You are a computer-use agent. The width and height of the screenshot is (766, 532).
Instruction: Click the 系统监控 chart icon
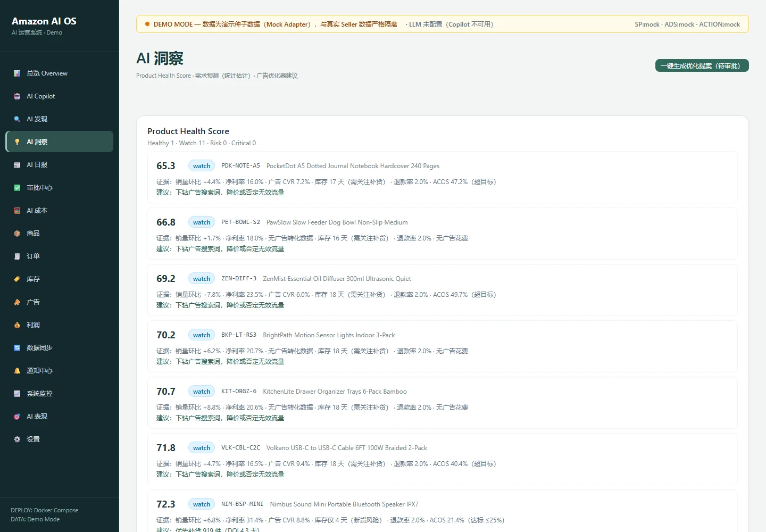coord(17,394)
